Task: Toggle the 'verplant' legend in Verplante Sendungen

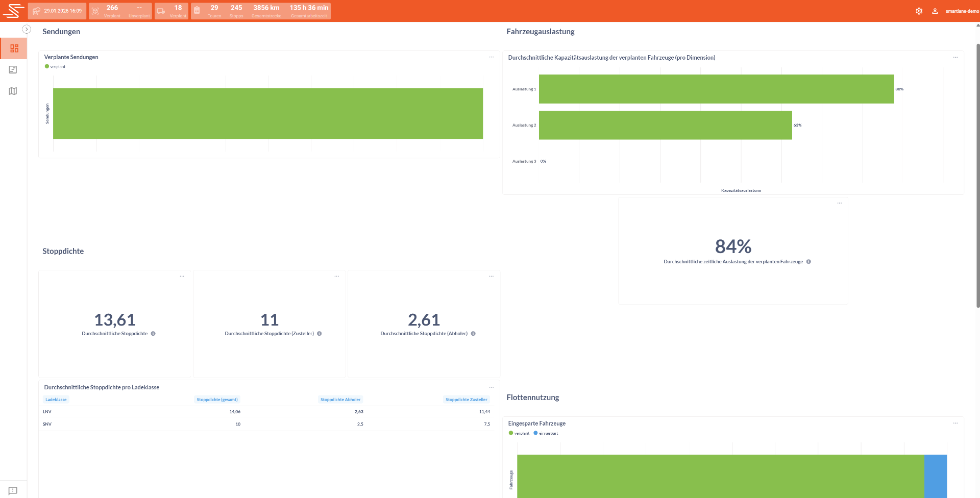Action: pyautogui.click(x=55, y=66)
